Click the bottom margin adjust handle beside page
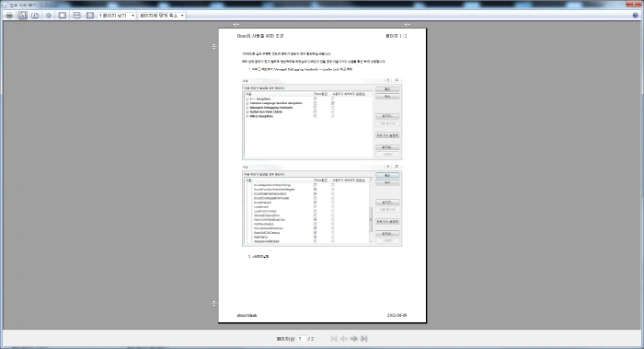Screen dimensions: 644x349 (214, 303)
